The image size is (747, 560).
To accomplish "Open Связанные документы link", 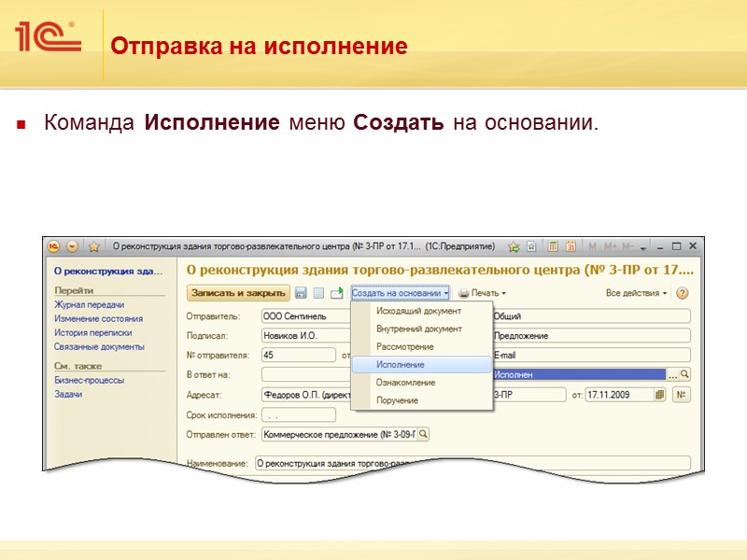I will pos(99,346).
